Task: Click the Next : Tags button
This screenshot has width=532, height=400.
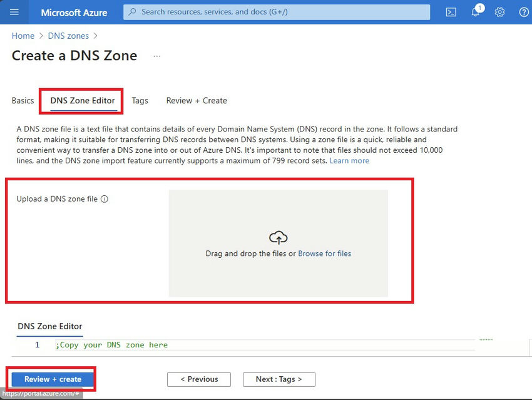Action: tap(279, 379)
